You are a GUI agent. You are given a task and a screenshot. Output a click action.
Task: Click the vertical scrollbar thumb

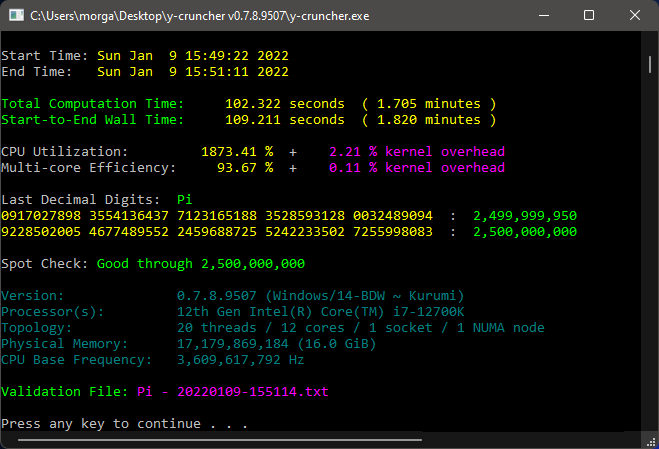pos(650,64)
